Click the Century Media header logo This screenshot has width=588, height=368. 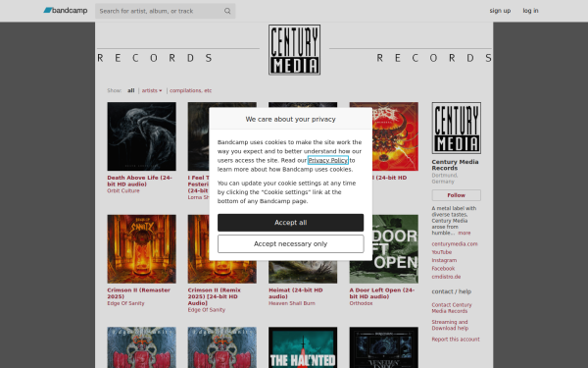pyautogui.click(x=294, y=50)
